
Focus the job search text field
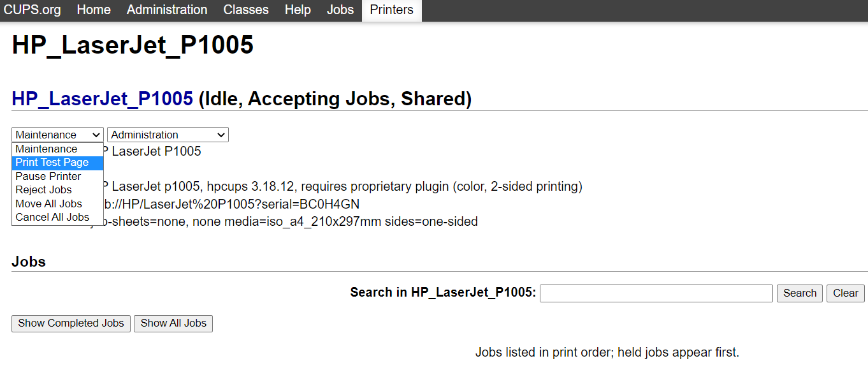point(656,293)
